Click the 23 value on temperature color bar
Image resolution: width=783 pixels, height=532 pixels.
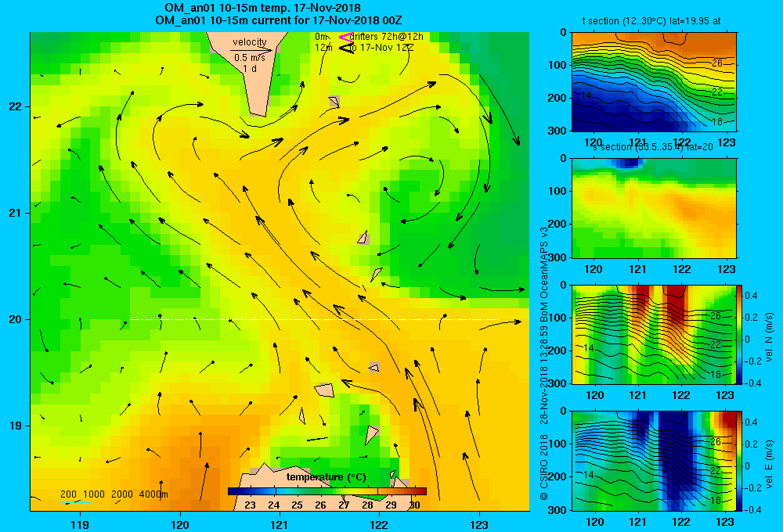[250, 505]
